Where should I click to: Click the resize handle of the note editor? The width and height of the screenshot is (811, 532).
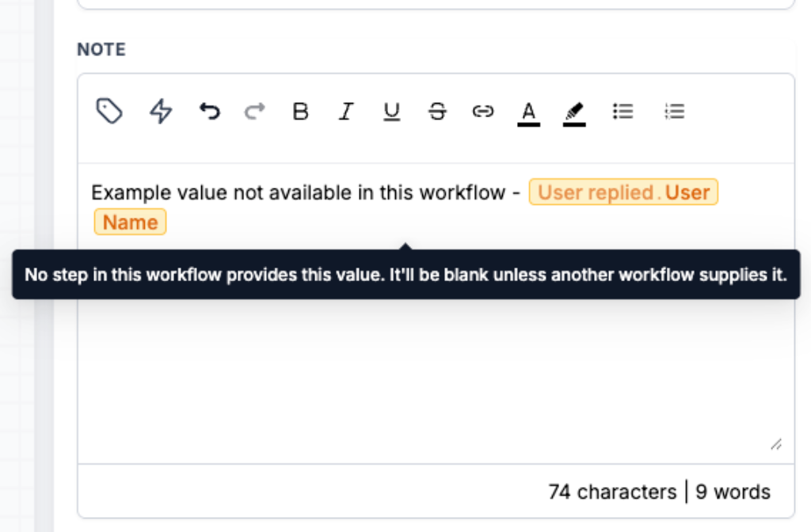point(776,445)
